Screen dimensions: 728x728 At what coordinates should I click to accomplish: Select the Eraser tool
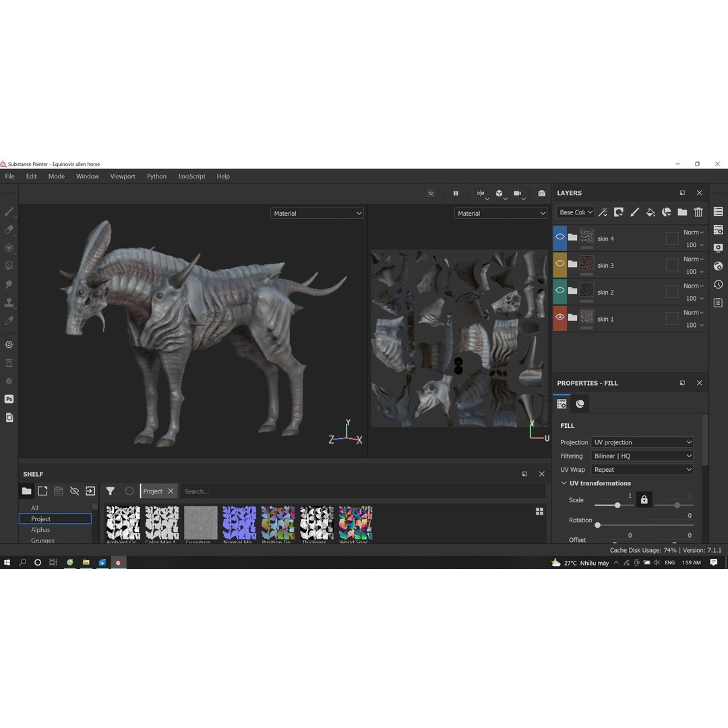point(9,229)
